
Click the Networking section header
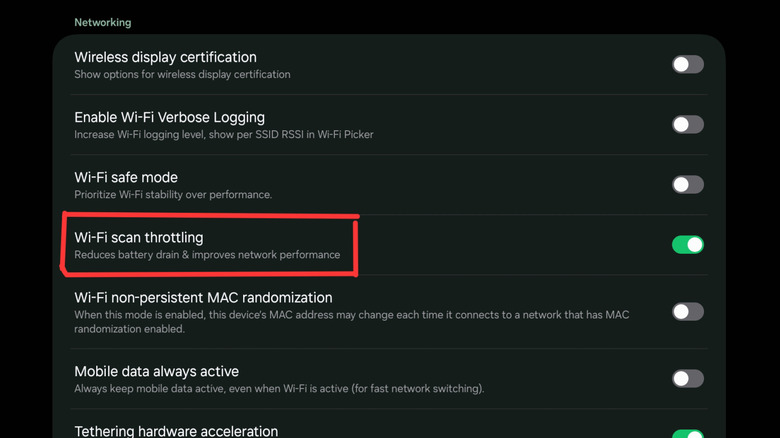tap(102, 22)
